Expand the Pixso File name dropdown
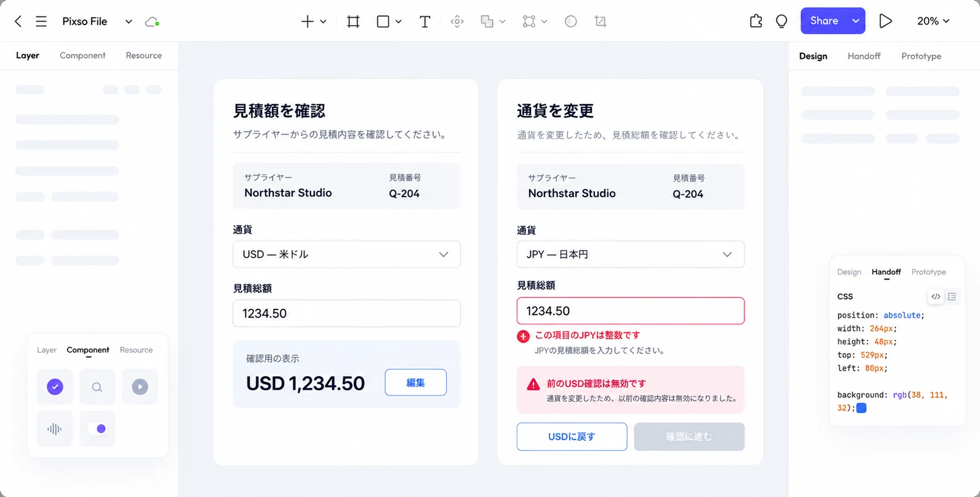This screenshot has width=980, height=497. point(129,21)
